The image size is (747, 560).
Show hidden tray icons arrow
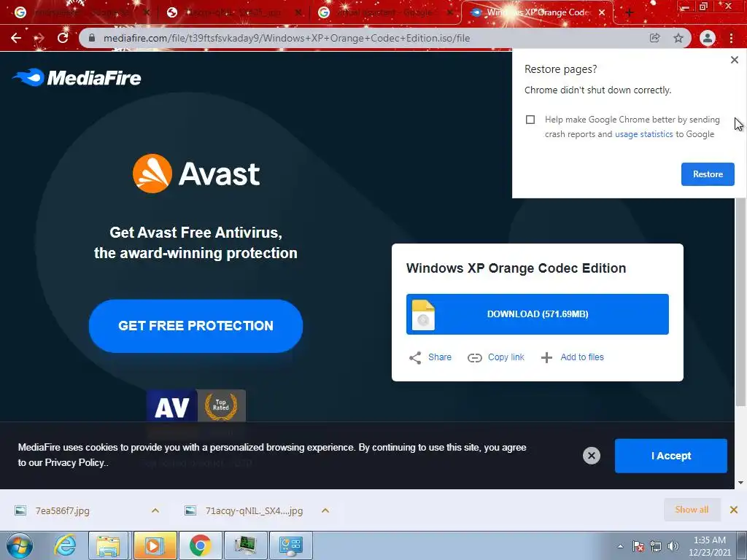click(620, 546)
